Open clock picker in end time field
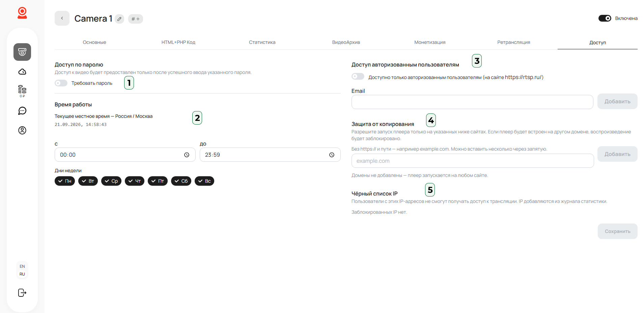The image size is (644, 313). coord(332,155)
